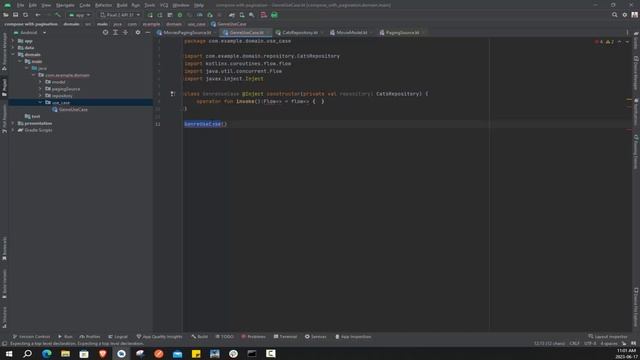Click the Debug app bug icon
640x360 pixels.
coord(180,15)
